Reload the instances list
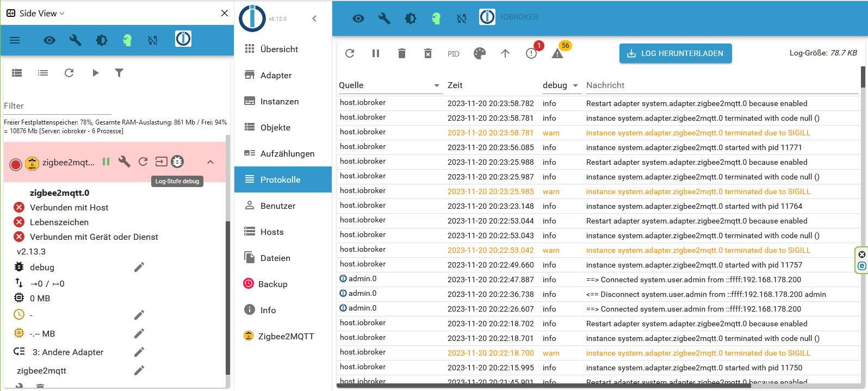This screenshot has height=391, width=868. [x=69, y=73]
